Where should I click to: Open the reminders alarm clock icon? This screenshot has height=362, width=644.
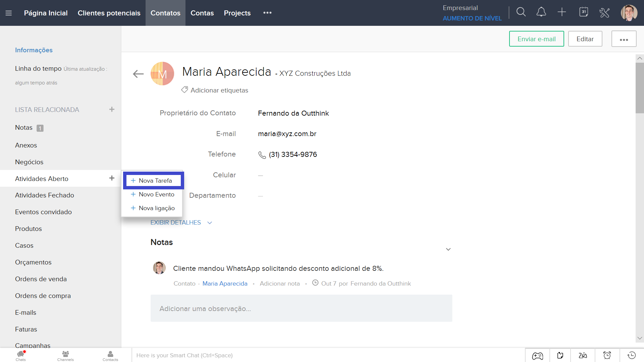[607, 355]
